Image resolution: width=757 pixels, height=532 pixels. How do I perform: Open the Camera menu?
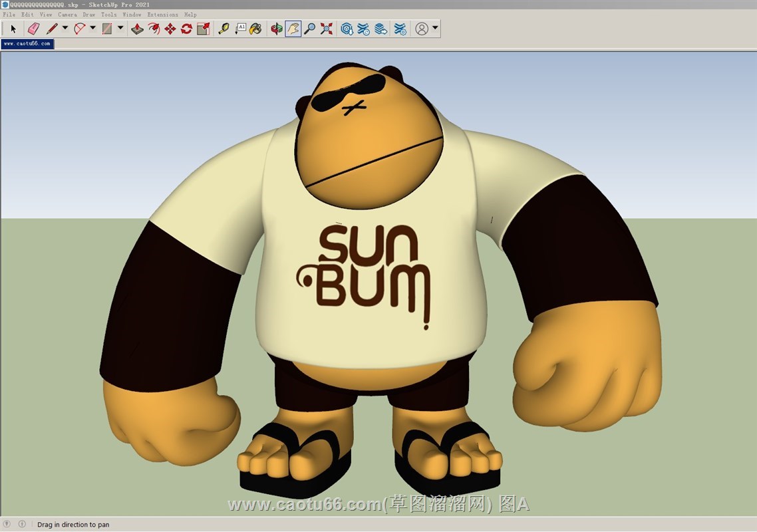[x=68, y=15]
